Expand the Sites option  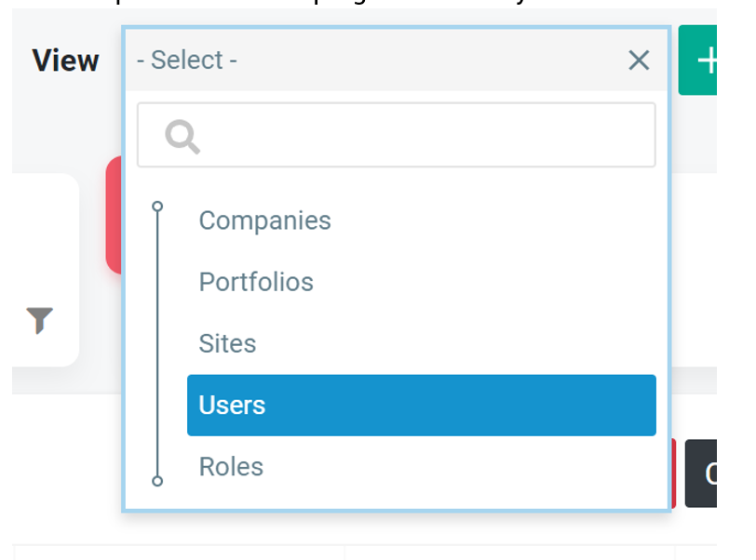click(227, 343)
